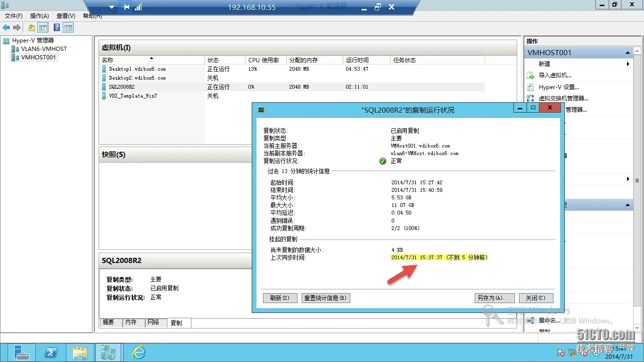Click the 另存为(A)... button

495,298
